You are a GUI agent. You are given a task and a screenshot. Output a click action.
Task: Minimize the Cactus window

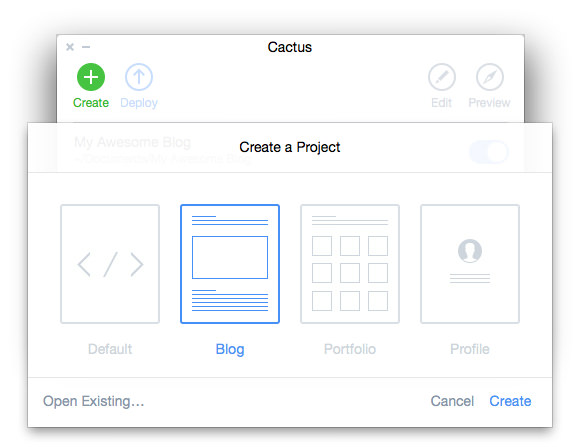click(x=86, y=47)
